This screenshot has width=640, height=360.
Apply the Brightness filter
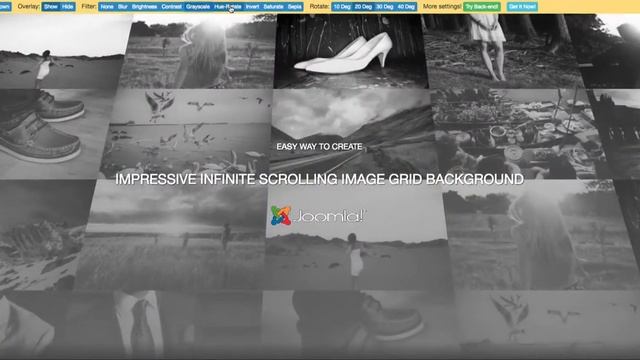[144, 7]
